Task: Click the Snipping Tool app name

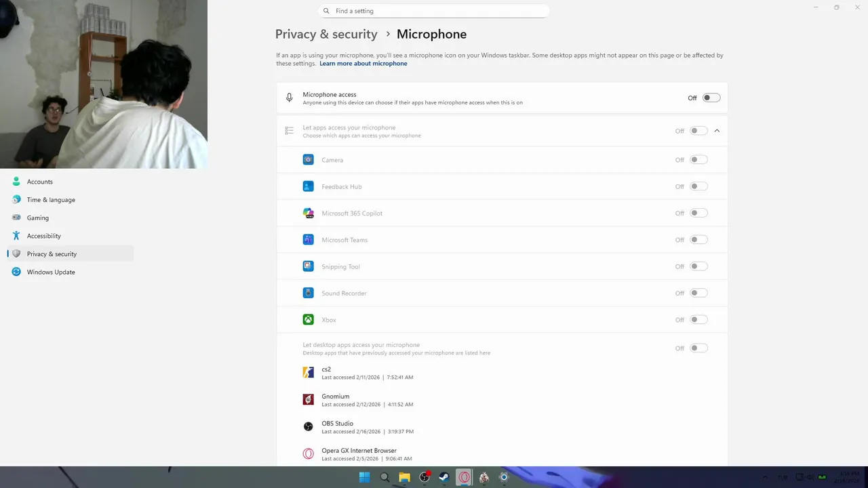Action: click(x=340, y=267)
